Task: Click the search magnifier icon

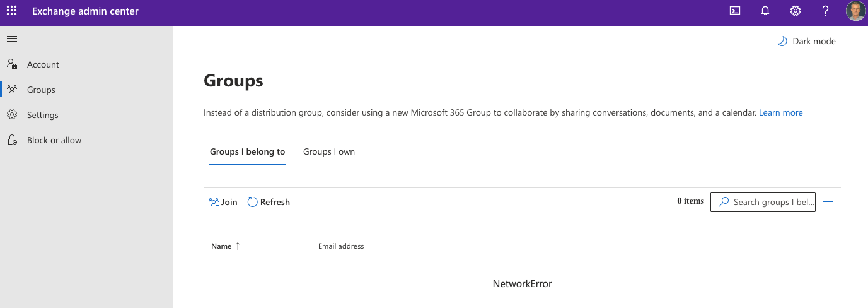Action: (724, 202)
